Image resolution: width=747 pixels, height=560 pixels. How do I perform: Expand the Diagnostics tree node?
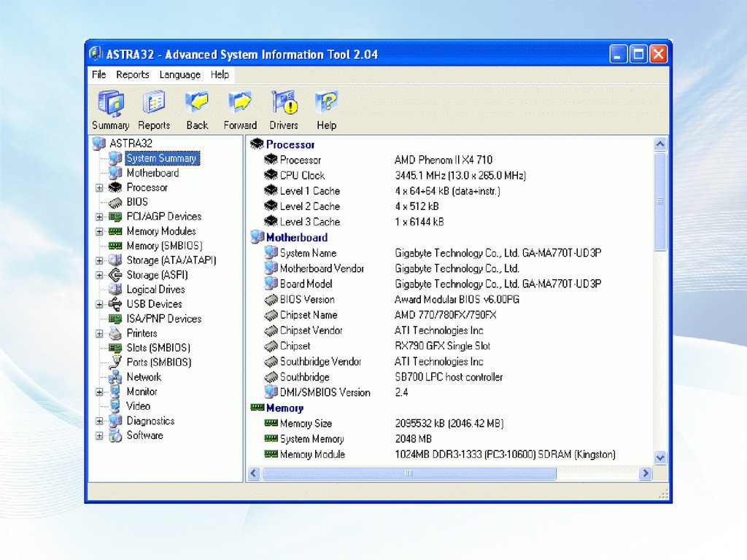99,421
